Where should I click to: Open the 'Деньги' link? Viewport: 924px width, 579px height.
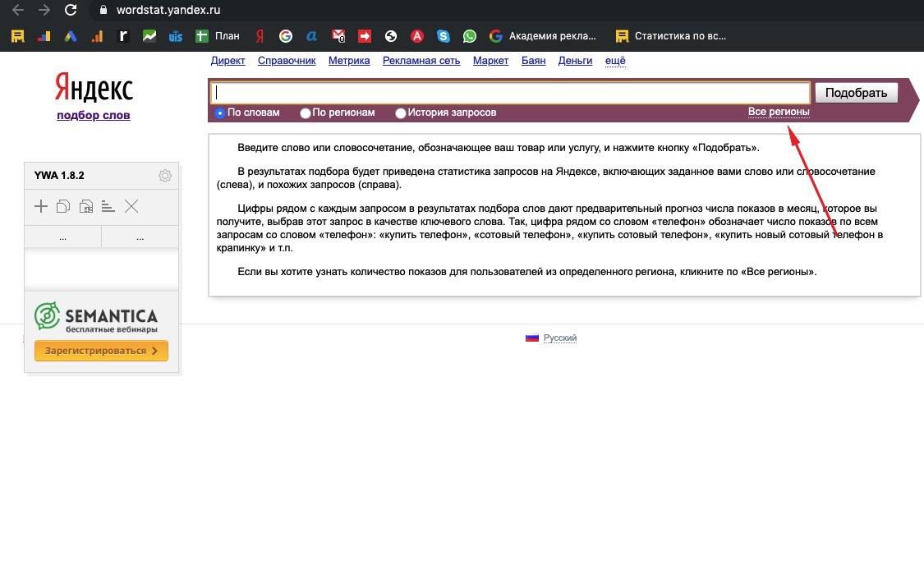[x=575, y=61]
